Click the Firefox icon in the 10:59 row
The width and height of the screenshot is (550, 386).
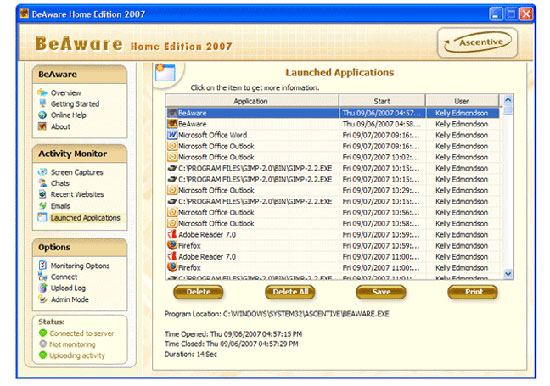coord(172,245)
